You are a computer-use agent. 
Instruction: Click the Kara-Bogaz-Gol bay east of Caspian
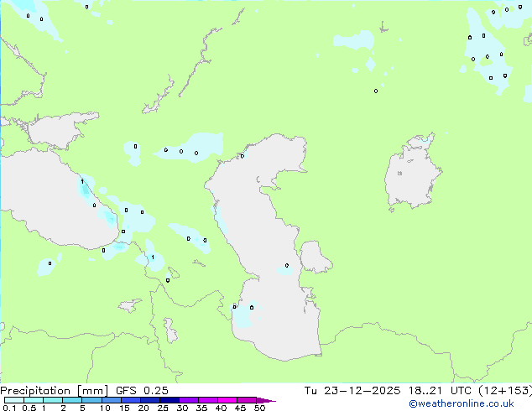point(314,257)
